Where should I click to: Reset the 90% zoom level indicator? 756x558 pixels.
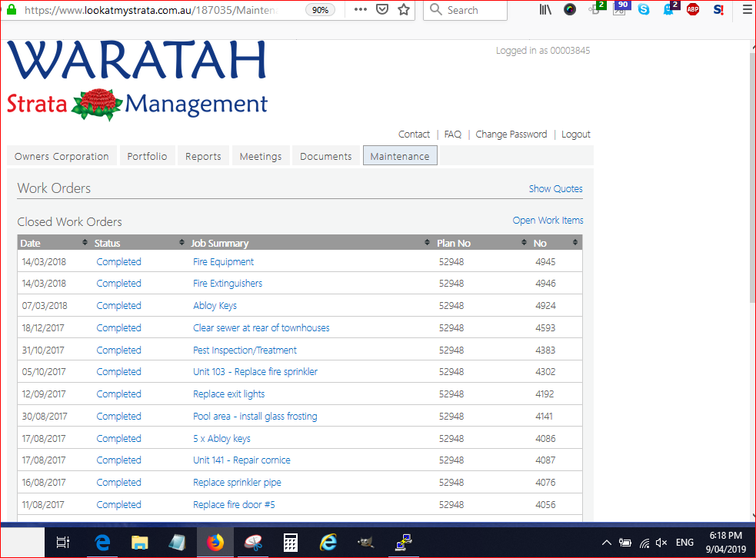[320, 10]
